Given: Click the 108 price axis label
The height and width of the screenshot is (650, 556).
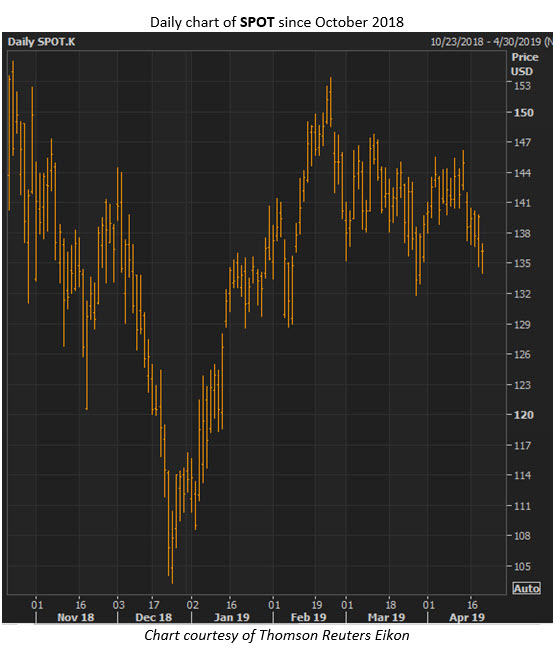Looking at the screenshot, I should point(522,536).
